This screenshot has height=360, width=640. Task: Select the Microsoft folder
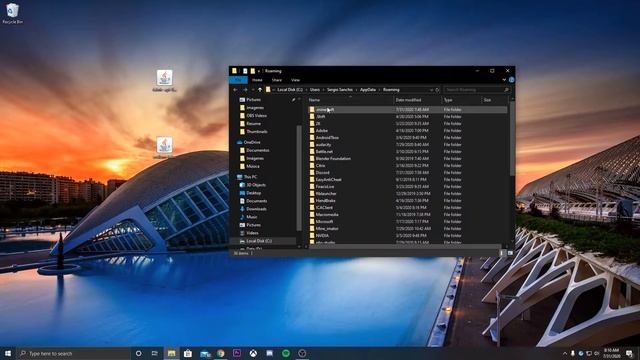(324, 222)
